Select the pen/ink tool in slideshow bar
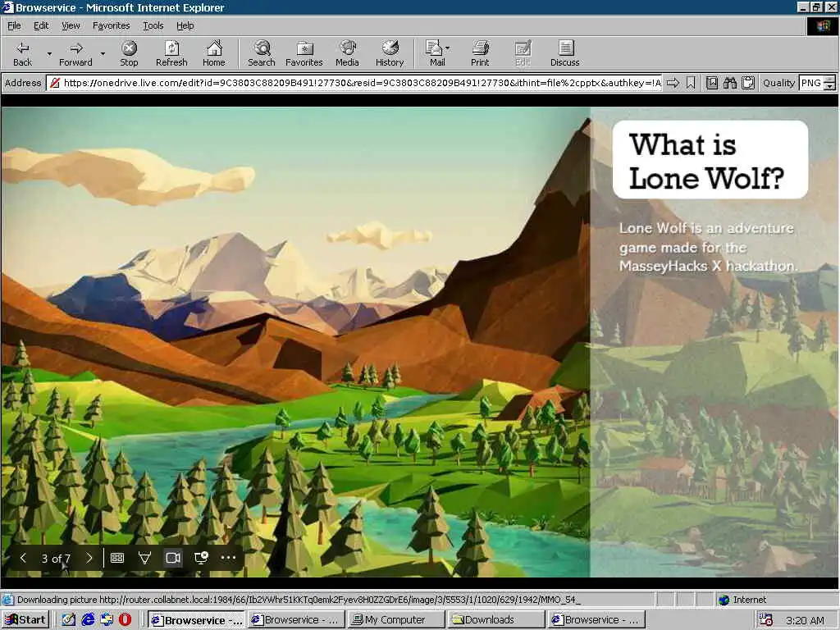The width and height of the screenshot is (840, 630). [x=144, y=558]
